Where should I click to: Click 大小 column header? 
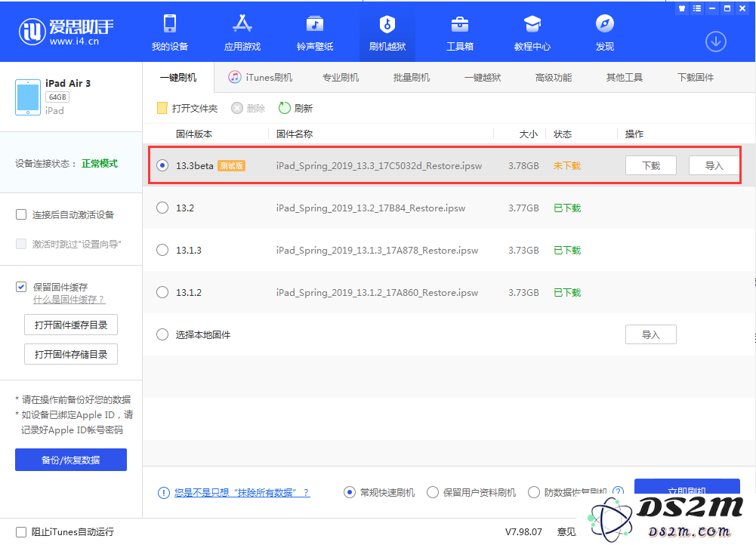coord(528,134)
